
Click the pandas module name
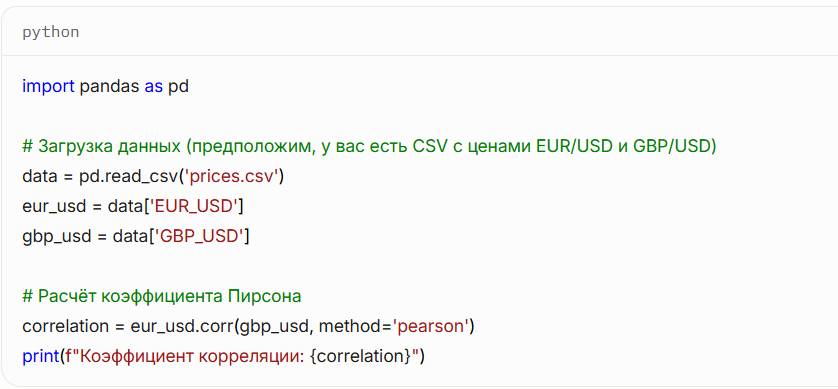coord(110,86)
